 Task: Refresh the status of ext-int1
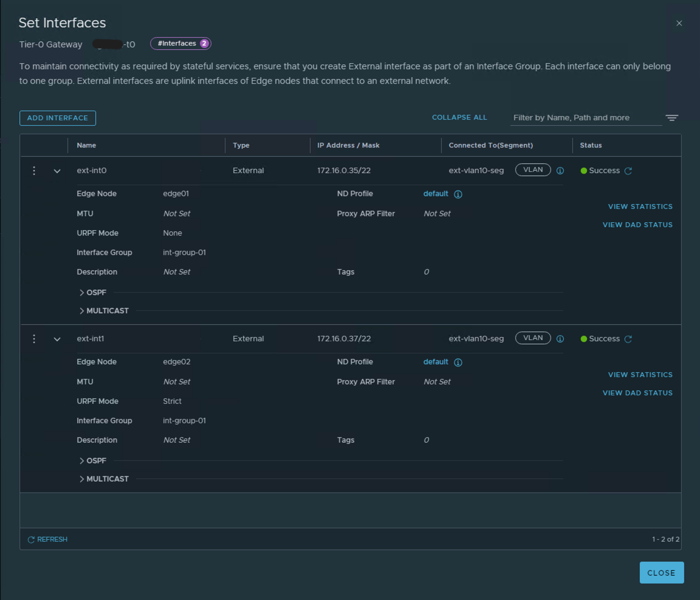point(628,339)
